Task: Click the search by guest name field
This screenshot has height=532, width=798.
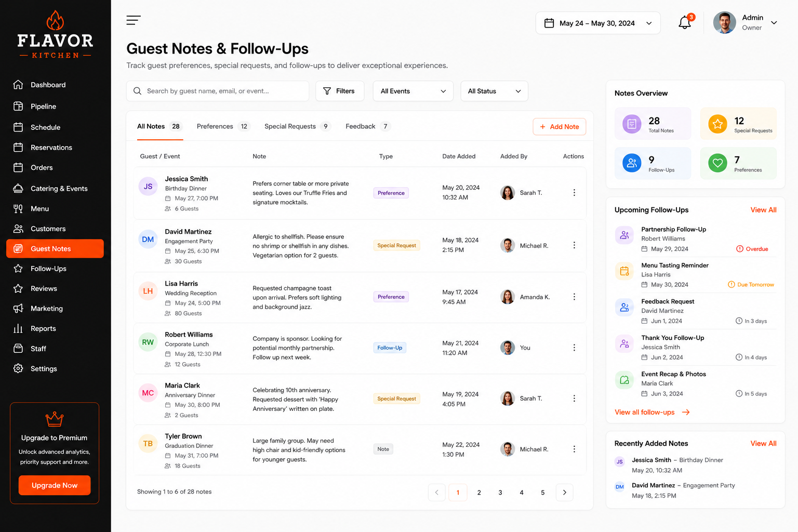Action: pyautogui.click(x=218, y=91)
